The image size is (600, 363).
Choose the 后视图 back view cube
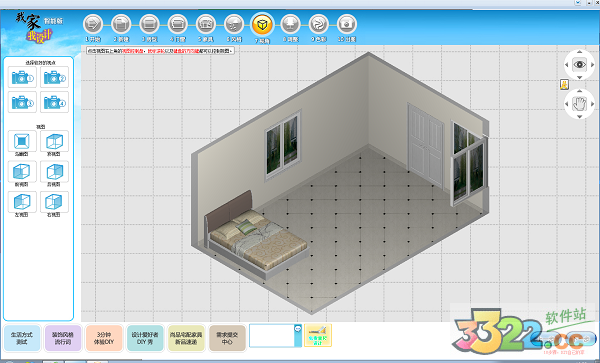(54, 171)
